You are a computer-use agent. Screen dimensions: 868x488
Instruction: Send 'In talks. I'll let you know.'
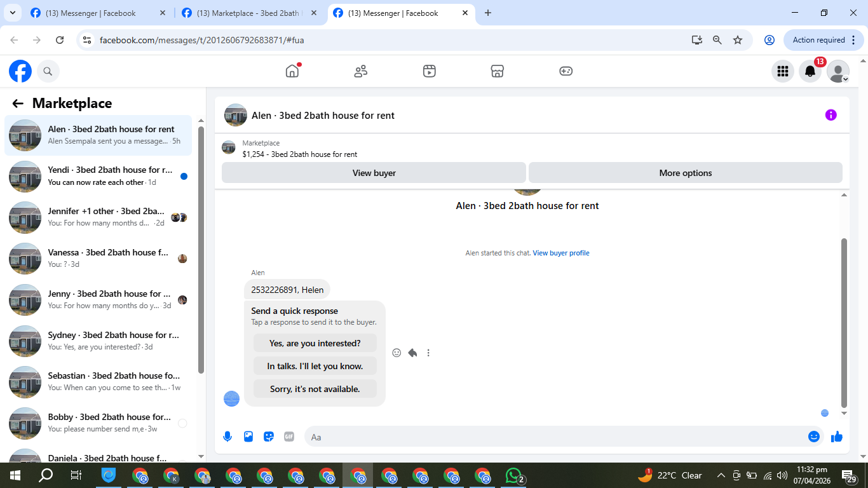pos(315,366)
